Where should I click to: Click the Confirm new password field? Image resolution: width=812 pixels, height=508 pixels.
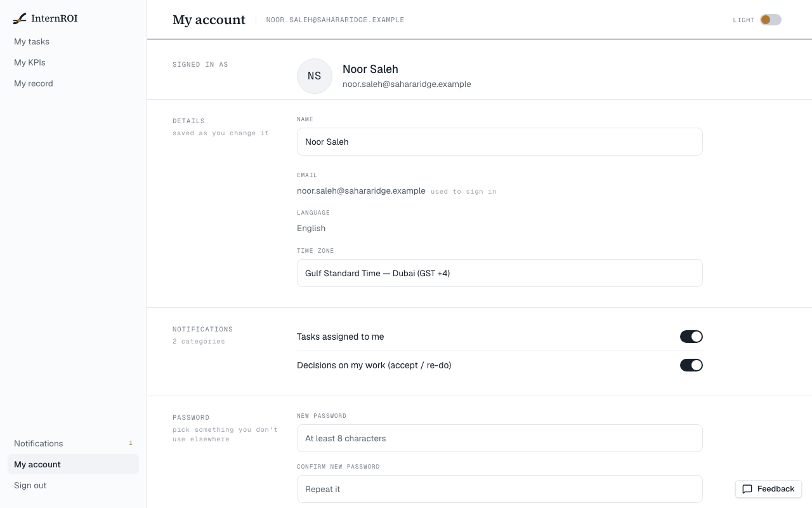[500, 489]
